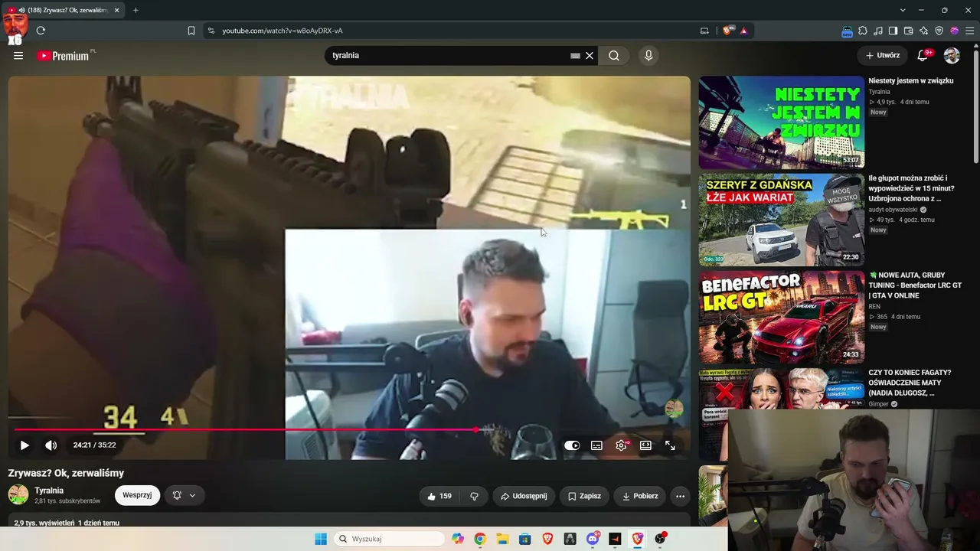Open the Windows Start menu
980x551 pixels.
320,539
